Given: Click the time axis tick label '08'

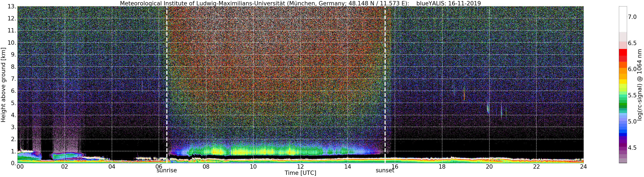Looking at the screenshot, I should [206, 167].
